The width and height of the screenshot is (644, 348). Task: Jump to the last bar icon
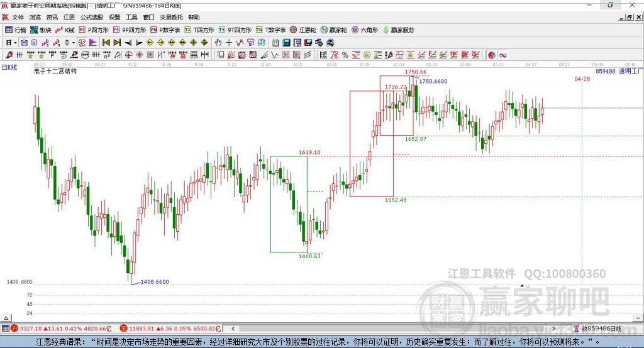pos(117,43)
